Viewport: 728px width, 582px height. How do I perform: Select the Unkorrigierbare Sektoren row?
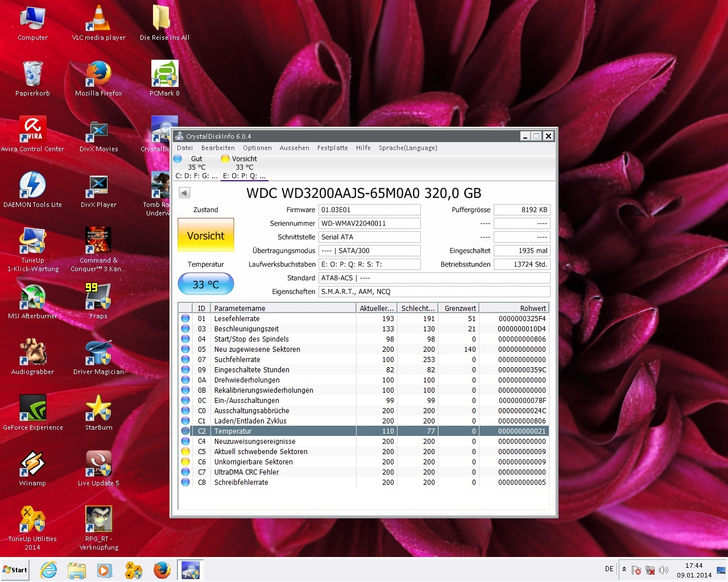coord(364,462)
